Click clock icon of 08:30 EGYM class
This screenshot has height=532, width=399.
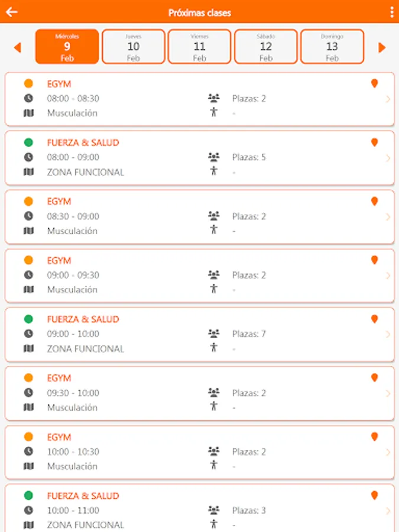point(28,216)
